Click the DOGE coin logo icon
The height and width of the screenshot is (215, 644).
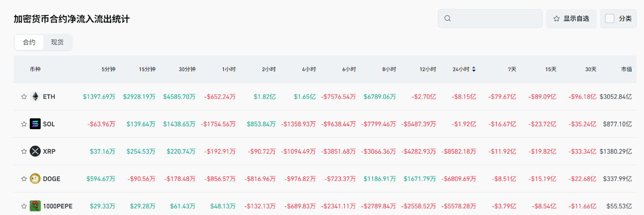pos(35,178)
